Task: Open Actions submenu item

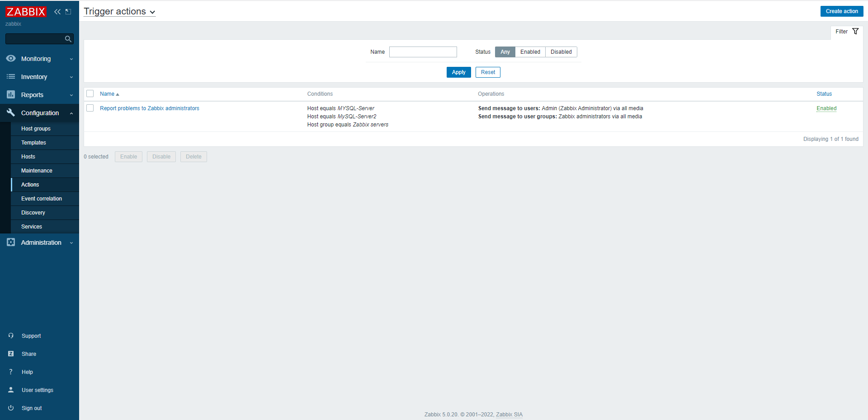Action: point(45,185)
